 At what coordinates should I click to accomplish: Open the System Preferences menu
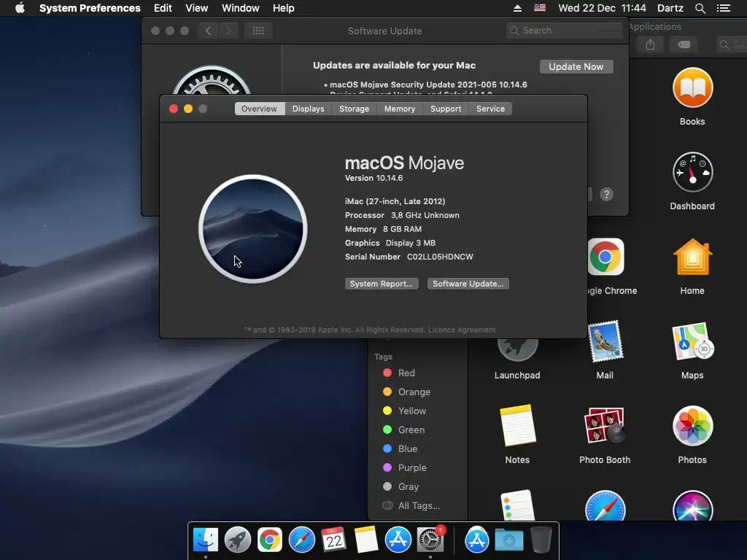click(x=90, y=8)
